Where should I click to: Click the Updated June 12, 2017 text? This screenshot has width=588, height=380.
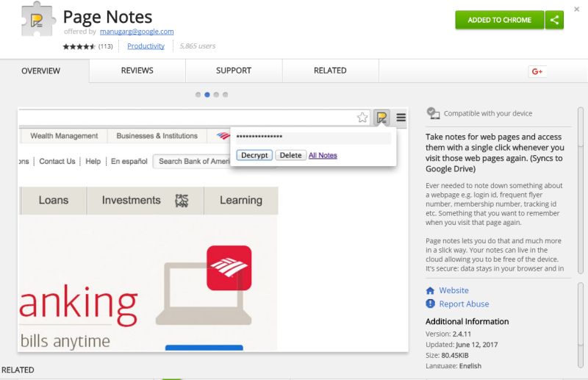click(462, 345)
